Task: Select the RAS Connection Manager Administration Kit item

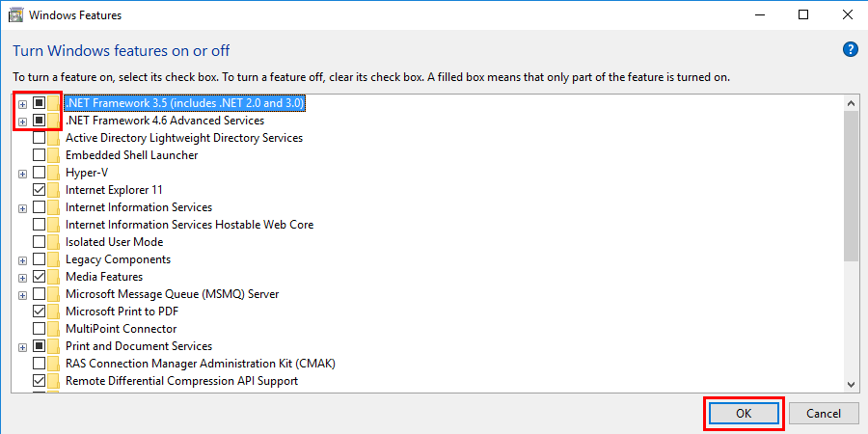Action: 201,364
